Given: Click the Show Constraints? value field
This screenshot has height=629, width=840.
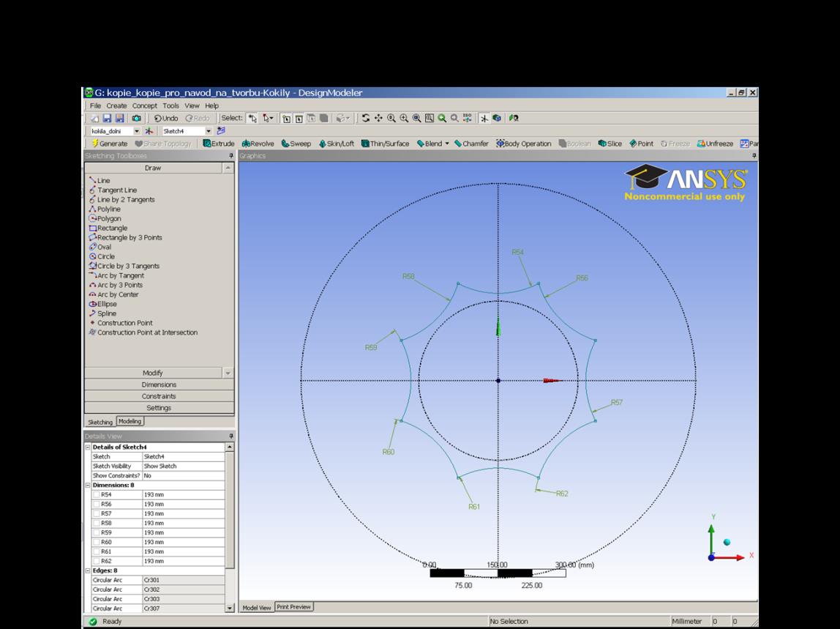Looking at the screenshot, I should (x=184, y=476).
